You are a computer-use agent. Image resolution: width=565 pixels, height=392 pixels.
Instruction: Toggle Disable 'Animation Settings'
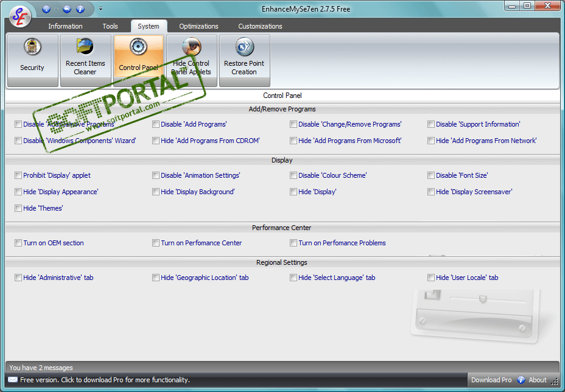[156, 175]
